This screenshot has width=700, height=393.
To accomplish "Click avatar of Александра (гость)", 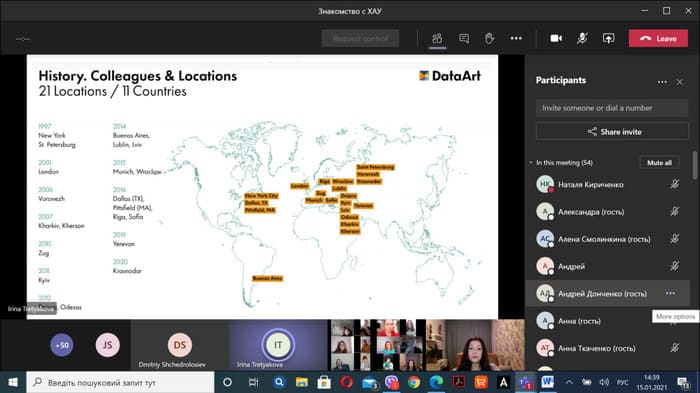I will tap(545, 212).
